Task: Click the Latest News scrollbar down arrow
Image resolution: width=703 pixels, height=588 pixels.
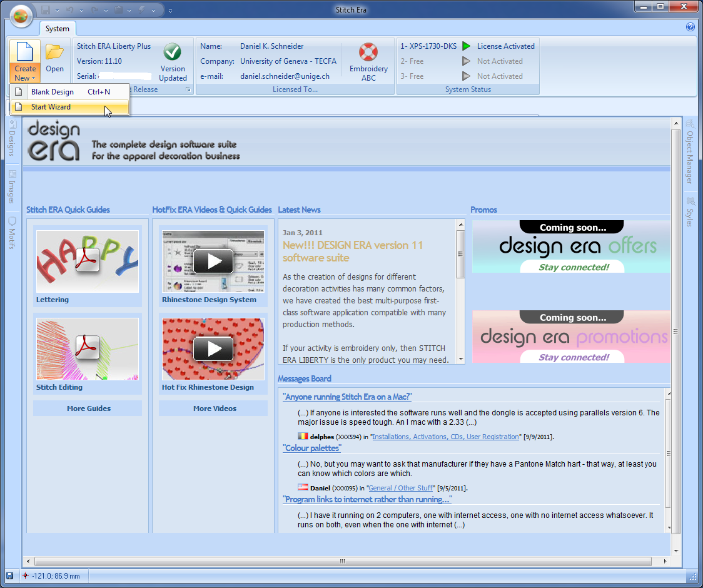Action: point(460,359)
